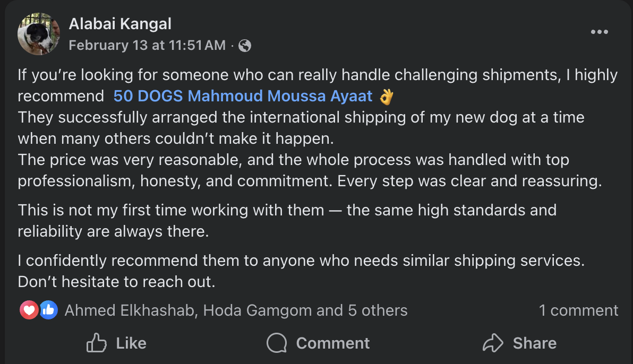
Task: Click the red heart reaction icon
Action: click(29, 310)
